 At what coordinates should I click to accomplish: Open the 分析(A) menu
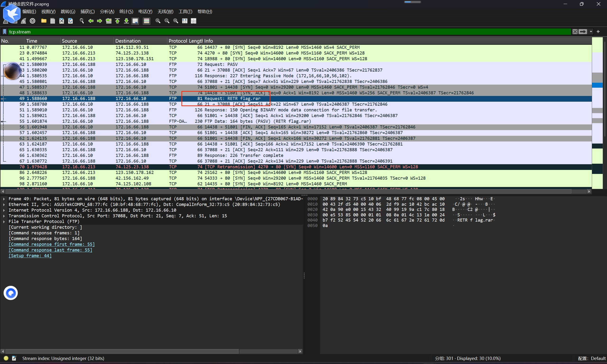click(107, 12)
